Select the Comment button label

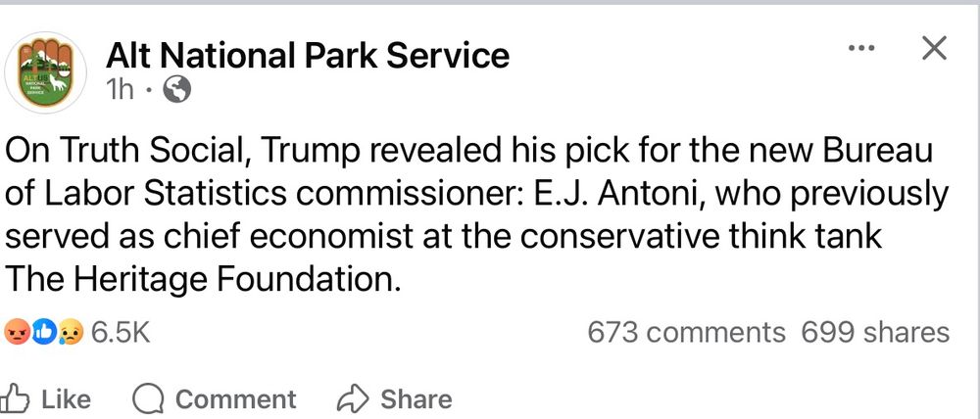tap(235, 399)
